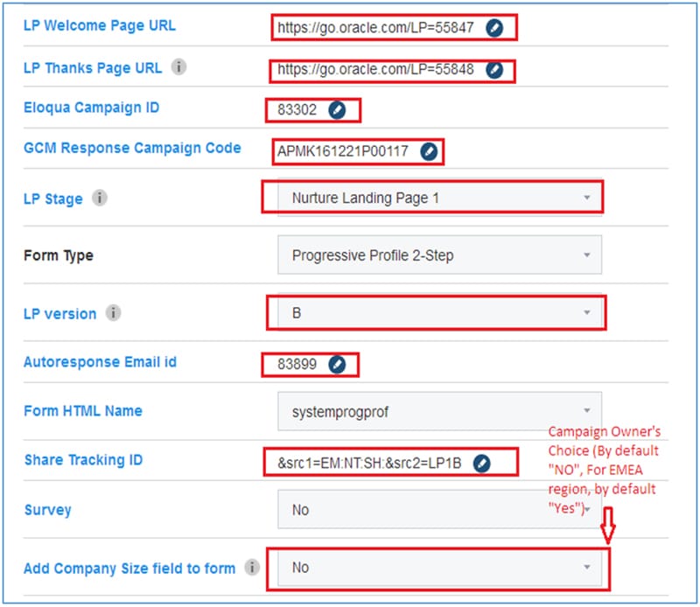Image resolution: width=700 pixels, height=607 pixels.
Task: Open the LP Stage dropdown
Action: [x=439, y=198]
